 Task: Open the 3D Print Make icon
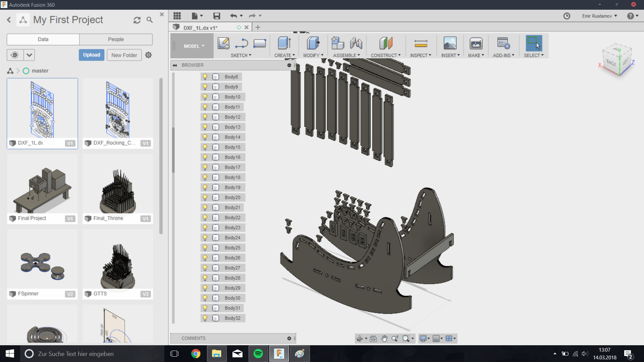point(476,43)
